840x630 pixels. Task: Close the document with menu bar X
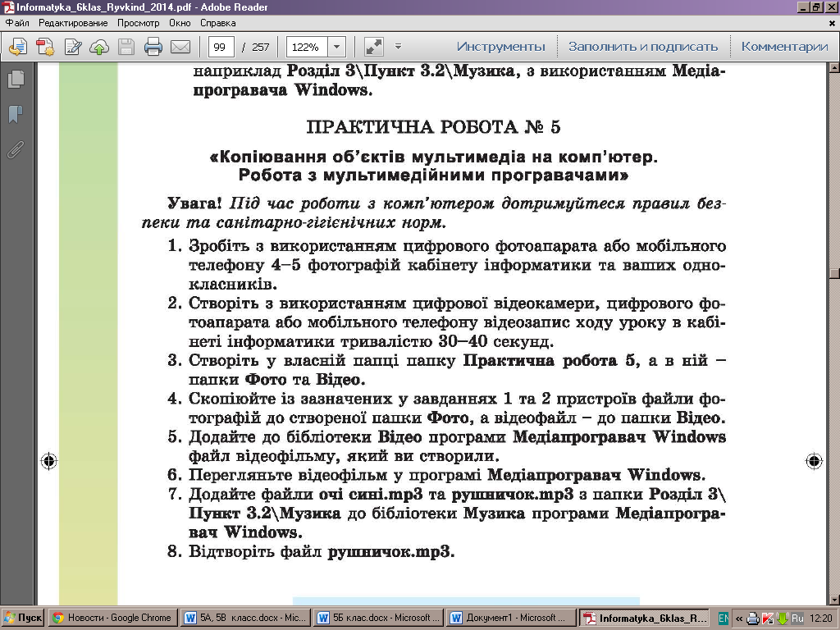pyautogui.click(x=832, y=23)
